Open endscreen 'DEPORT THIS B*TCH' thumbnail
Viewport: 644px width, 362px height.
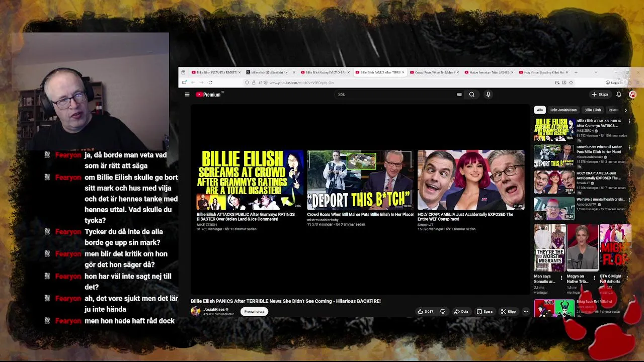[360, 179]
